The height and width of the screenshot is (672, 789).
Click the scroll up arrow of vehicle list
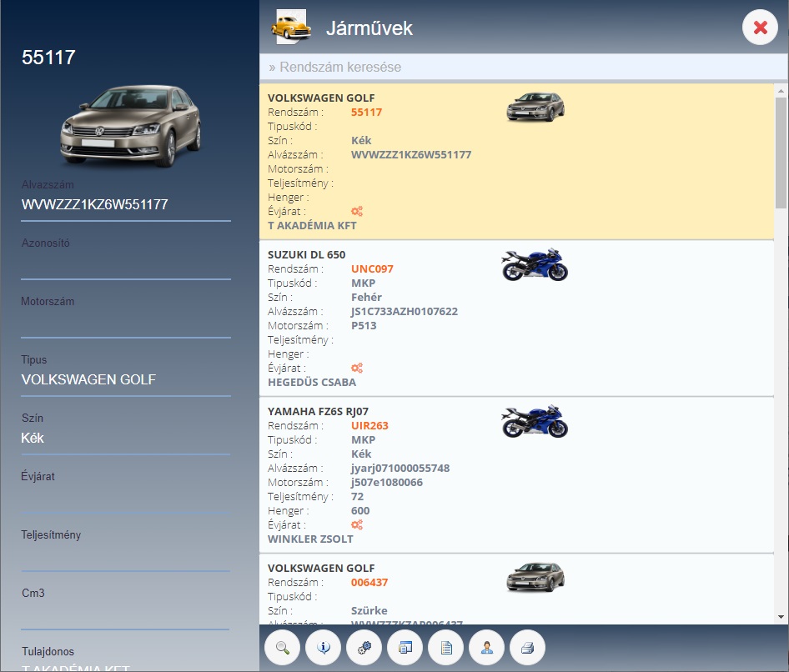pos(781,91)
